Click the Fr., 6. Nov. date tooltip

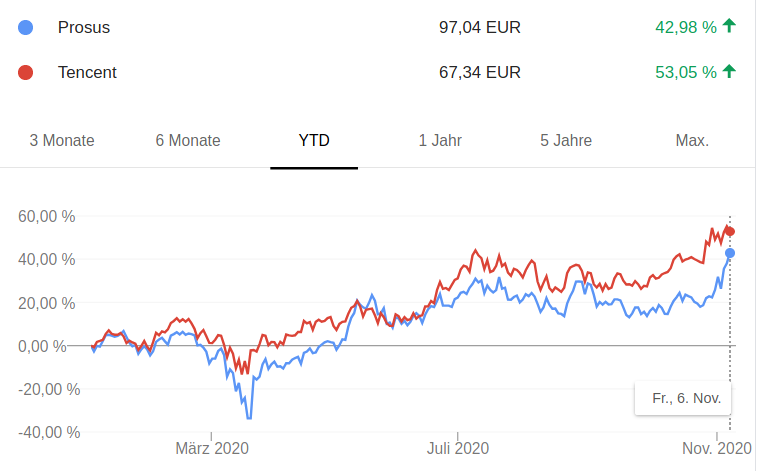point(686,398)
